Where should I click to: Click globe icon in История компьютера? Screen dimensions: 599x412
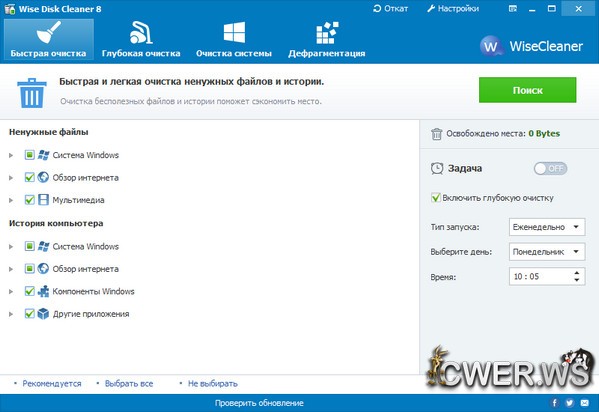tap(43, 268)
